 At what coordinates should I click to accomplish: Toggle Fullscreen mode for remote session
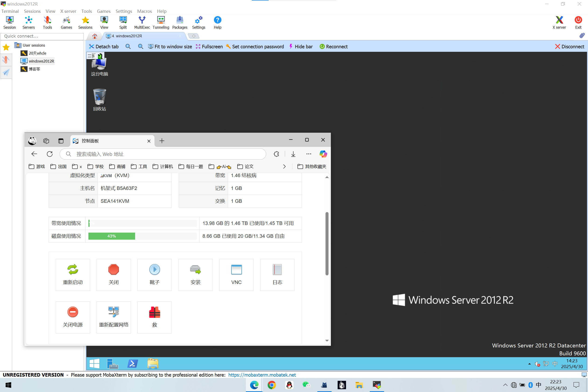point(209,46)
